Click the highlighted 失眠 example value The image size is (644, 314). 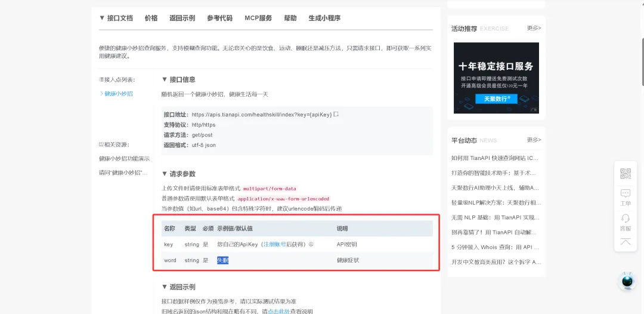[x=222, y=260]
